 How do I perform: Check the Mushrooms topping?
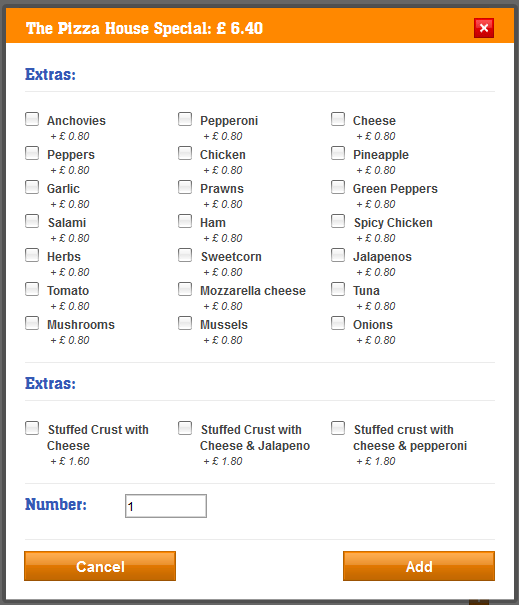tap(32, 323)
